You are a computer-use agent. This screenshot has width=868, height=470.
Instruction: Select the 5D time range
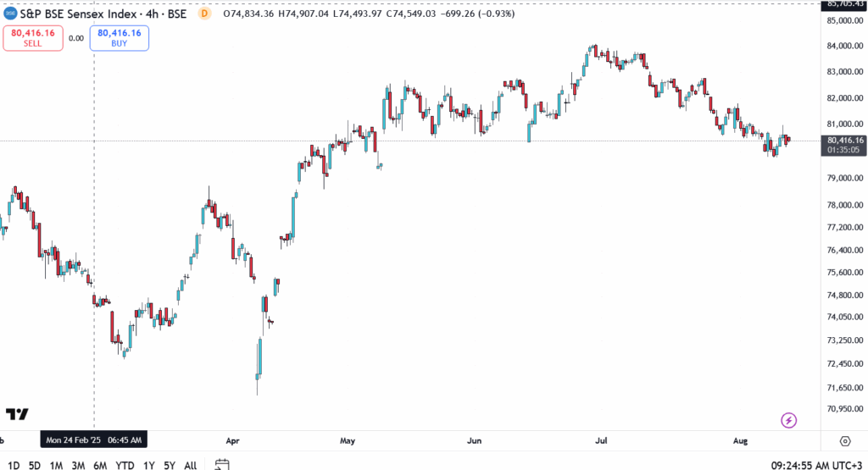pyautogui.click(x=35, y=465)
